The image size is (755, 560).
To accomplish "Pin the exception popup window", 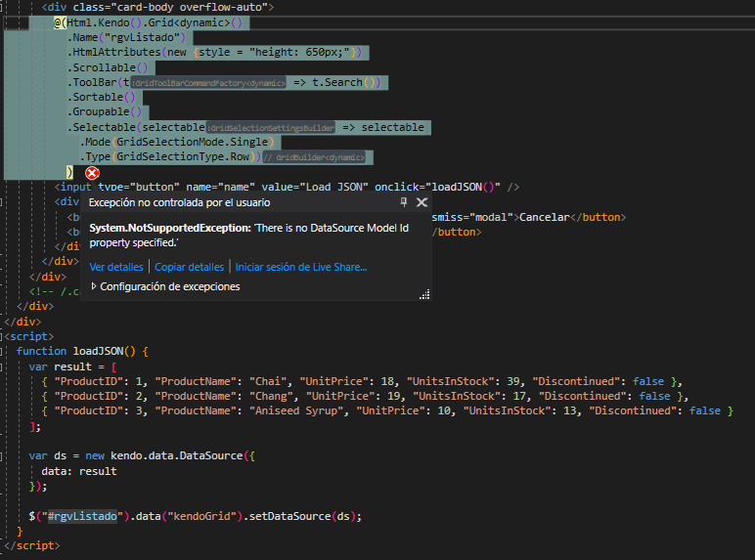I will (x=404, y=202).
